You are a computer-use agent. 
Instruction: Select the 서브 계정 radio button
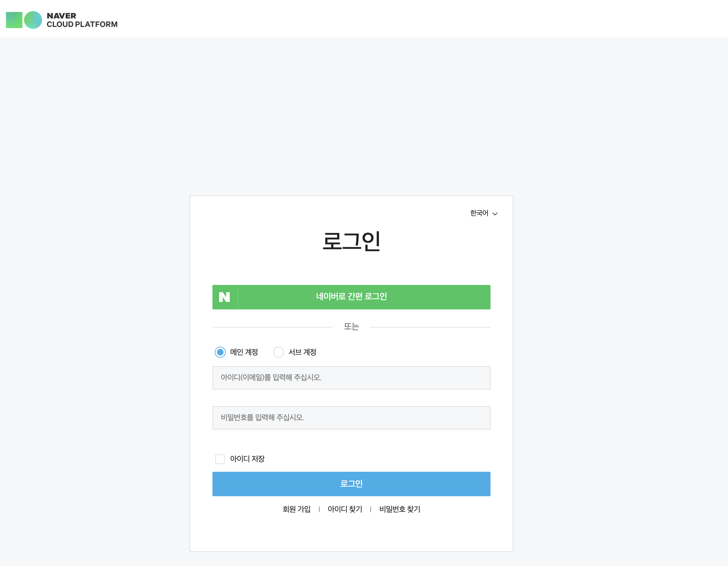[x=278, y=352]
